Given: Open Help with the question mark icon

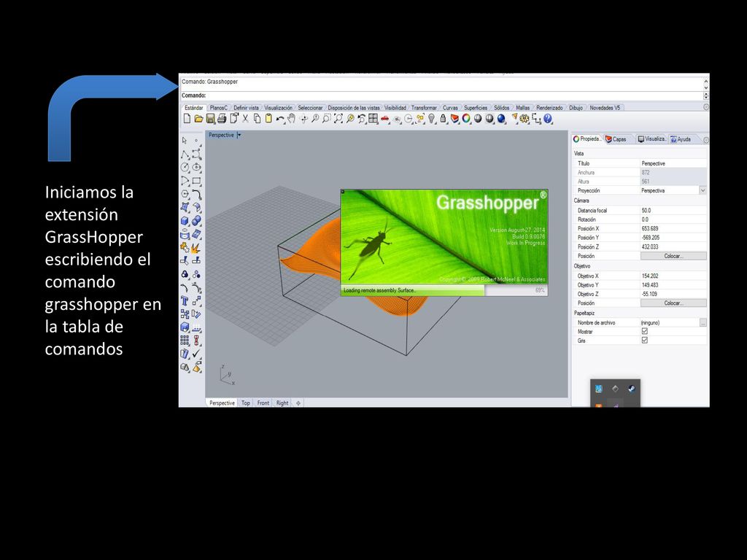Looking at the screenshot, I should (548, 119).
